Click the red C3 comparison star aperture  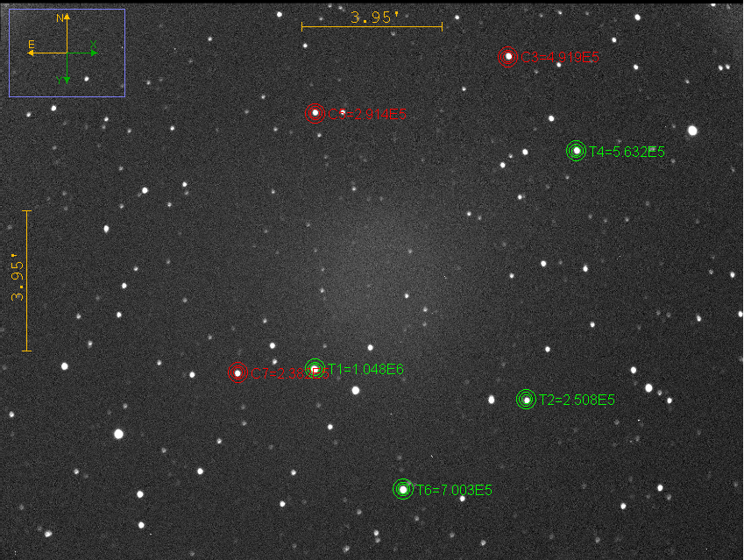click(507, 57)
